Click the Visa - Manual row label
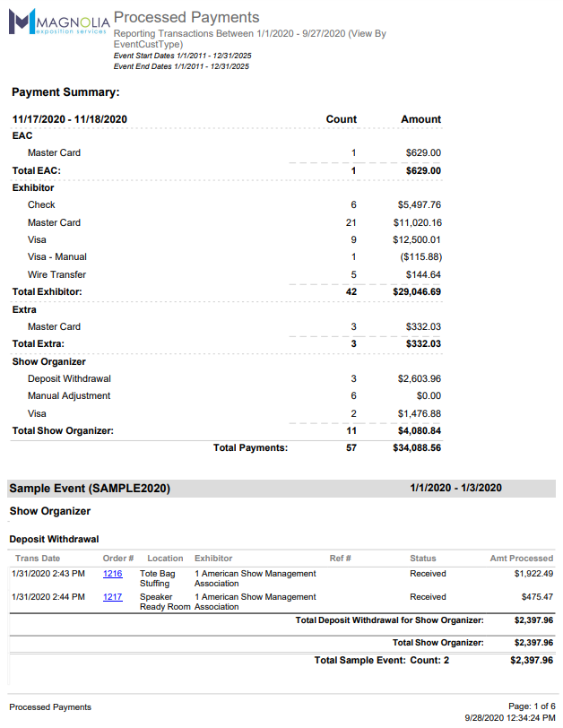The image size is (563, 728). click(57, 257)
